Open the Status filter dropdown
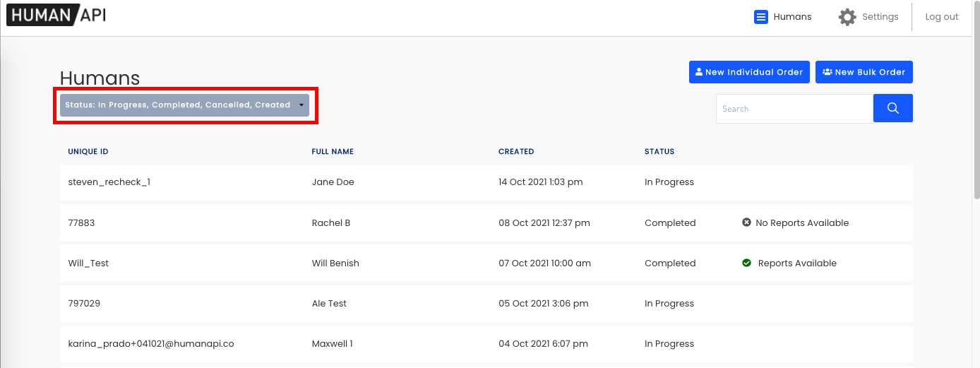 pos(185,105)
